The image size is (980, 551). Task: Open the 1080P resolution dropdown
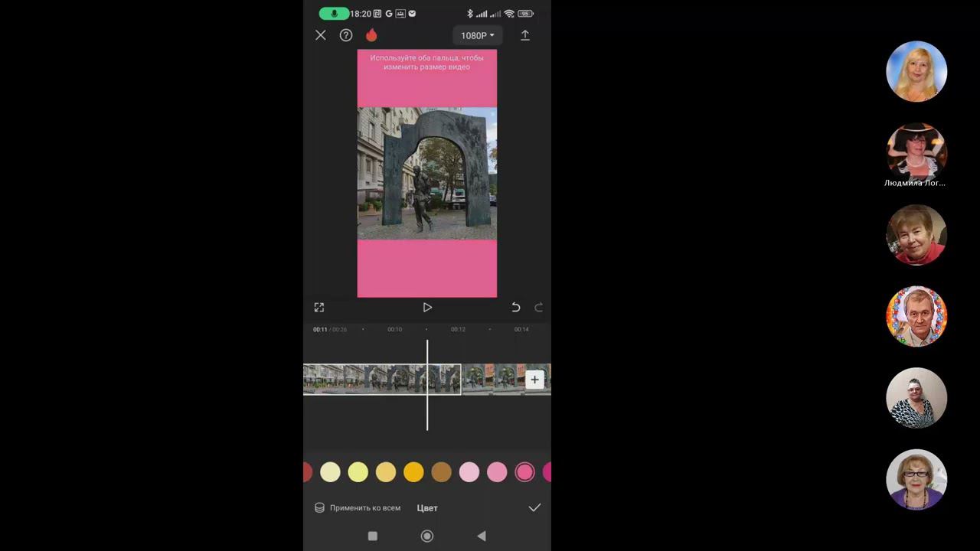(478, 35)
